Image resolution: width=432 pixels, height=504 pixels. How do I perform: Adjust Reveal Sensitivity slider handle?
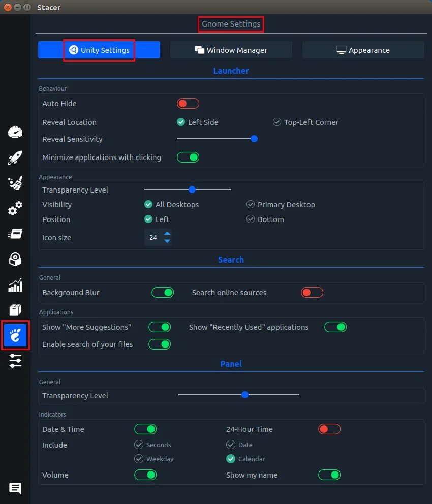[254, 139]
